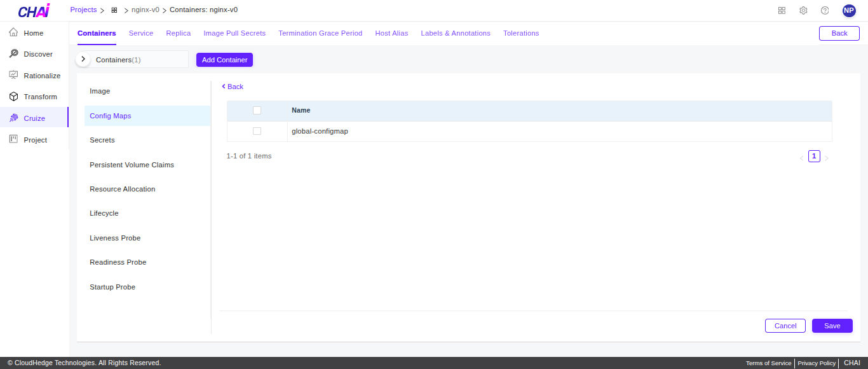
Task: Open the settings gear icon
Action: 803,10
